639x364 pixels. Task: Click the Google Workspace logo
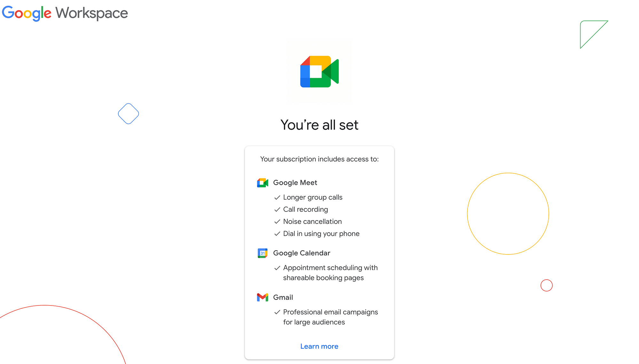tap(65, 13)
